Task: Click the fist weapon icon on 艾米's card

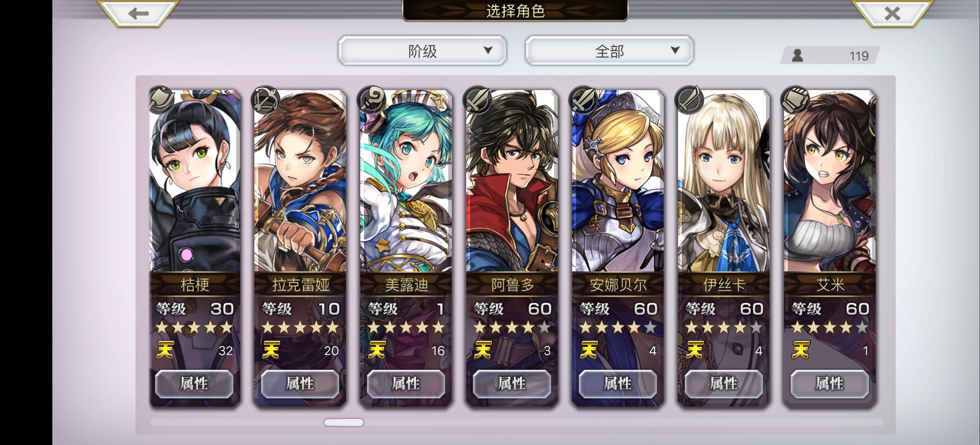Action: tap(794, 99)
